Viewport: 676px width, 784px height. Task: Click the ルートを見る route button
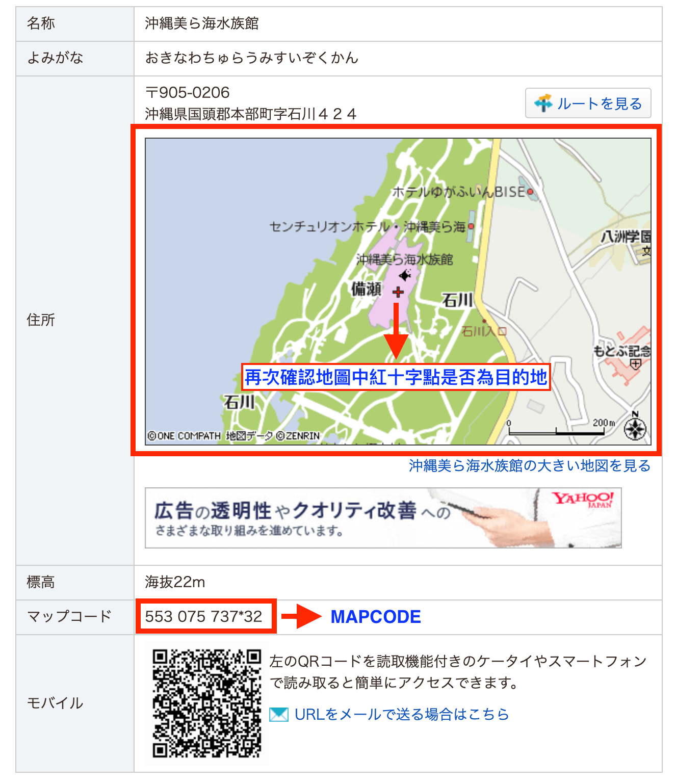[x=588, y=103]
